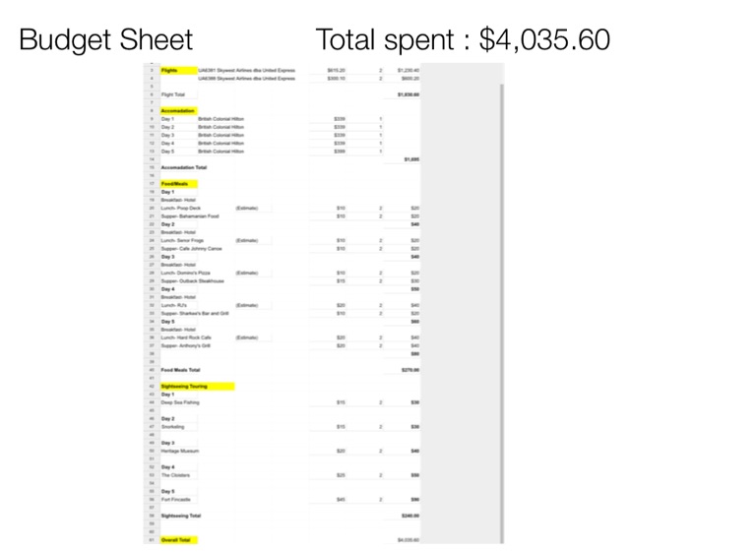This screenshot has width=756, height=552.
Task: Select the Lunch- Domino's Pizza cell
Action: [x=185, y=273]
